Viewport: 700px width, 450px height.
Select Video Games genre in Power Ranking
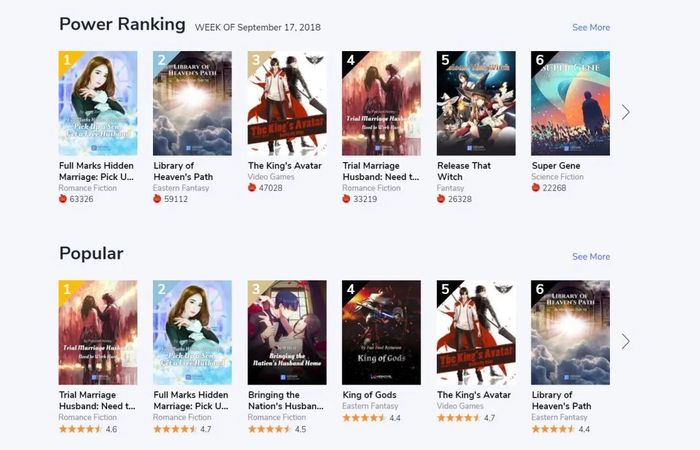[271, 177]
